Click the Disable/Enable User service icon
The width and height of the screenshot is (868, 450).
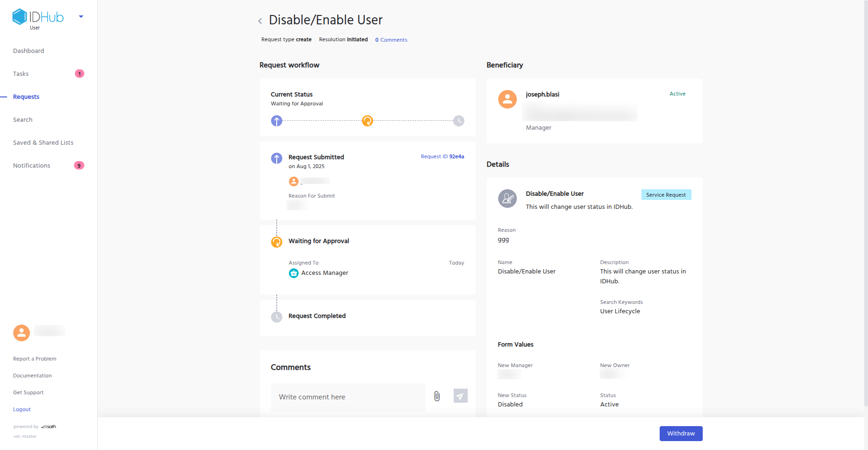(507, 199)
